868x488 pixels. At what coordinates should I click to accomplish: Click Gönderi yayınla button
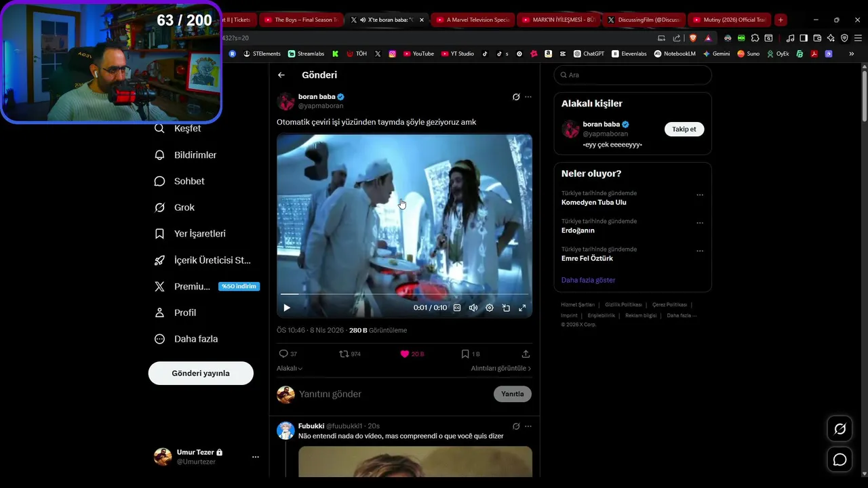click(x=201, y=373)
